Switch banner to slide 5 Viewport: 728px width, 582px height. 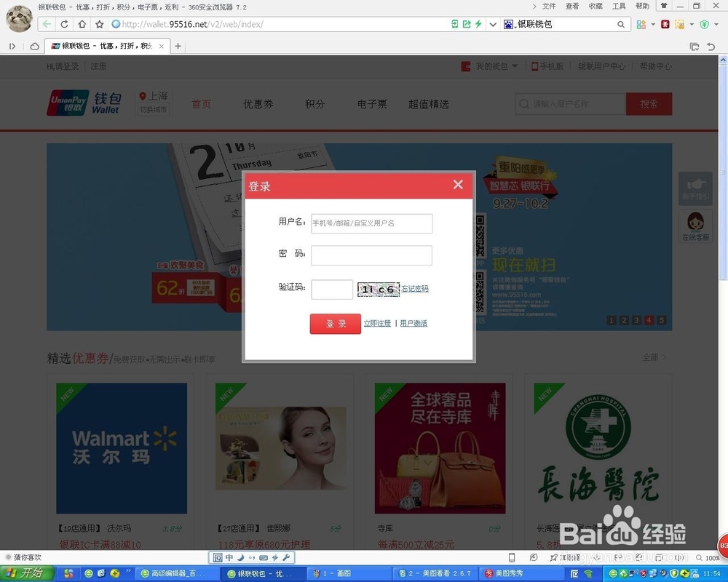click(x=662, y=320)
